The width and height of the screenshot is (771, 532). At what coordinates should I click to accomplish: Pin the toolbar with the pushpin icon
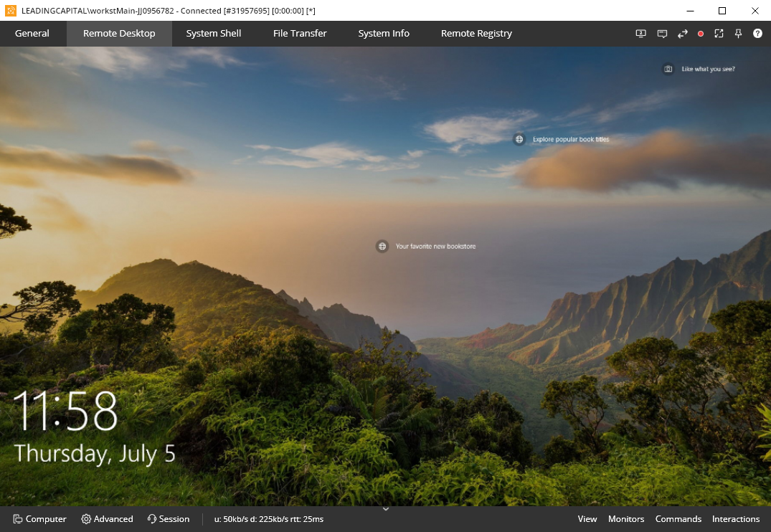coord(738,34)
